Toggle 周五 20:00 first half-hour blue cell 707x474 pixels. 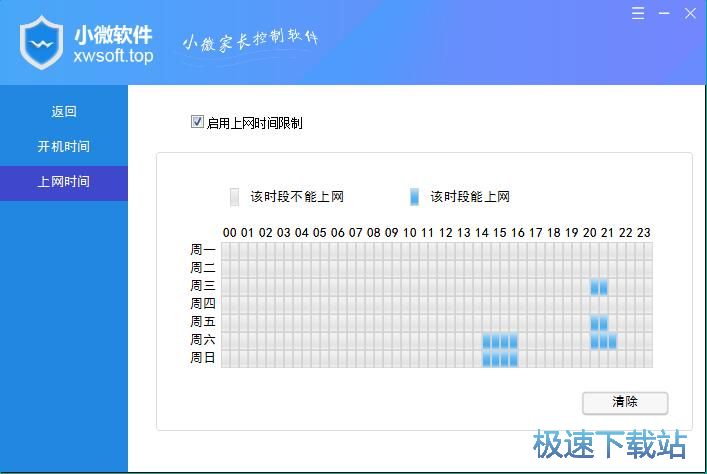coord(594,323)
